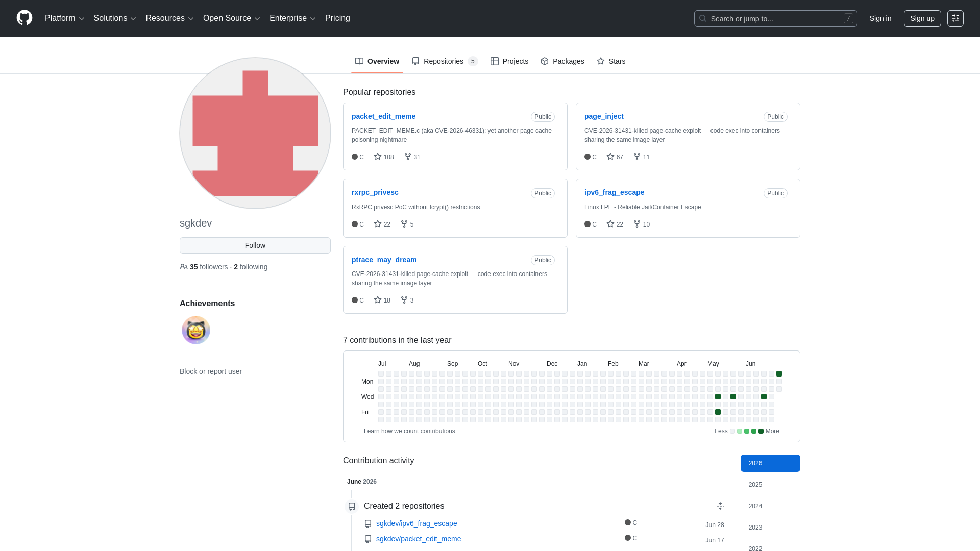Click the Sign in link
This screenshot has height=551, width=980.
click(880, 18)
